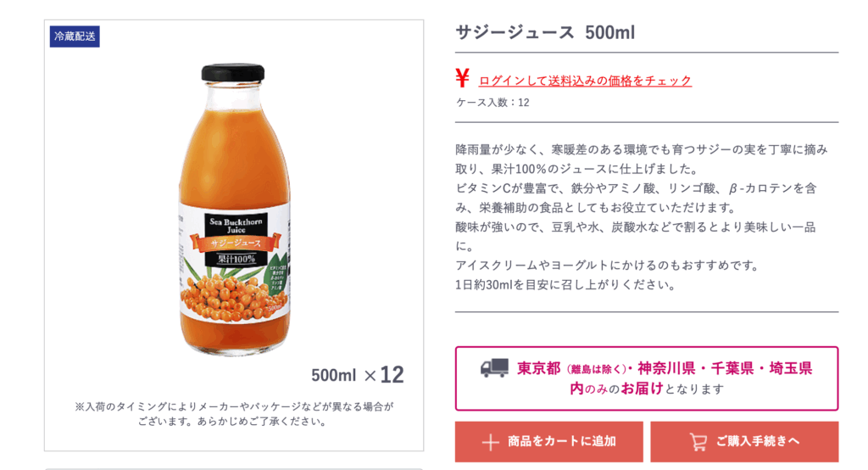This screenshot has height=470, width=868.
Task: Click the delivery area notice box
Action: point(647,378)
